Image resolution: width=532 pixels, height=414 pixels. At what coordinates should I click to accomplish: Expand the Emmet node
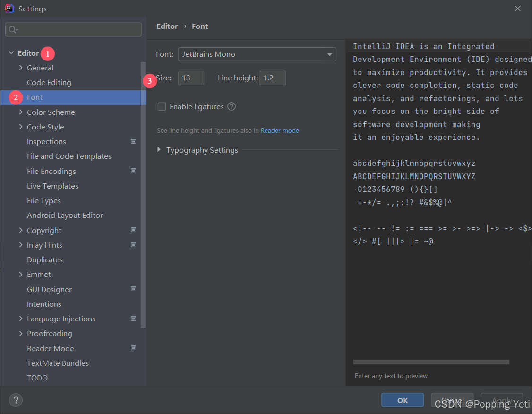21,274
